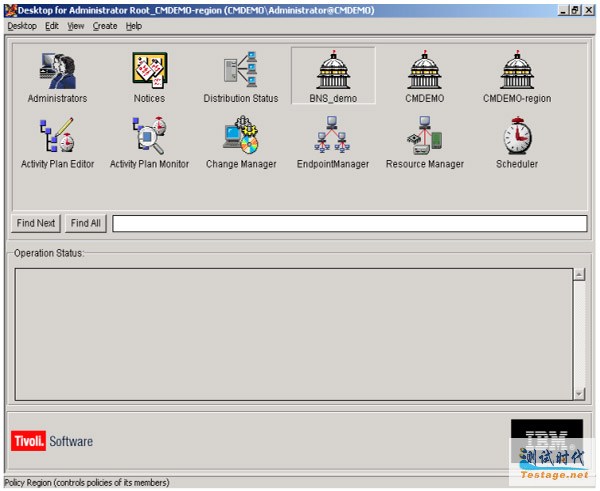This screenshot has height=491, width=600.
Task: Click into the find text field
Action: tap(349, 224)
